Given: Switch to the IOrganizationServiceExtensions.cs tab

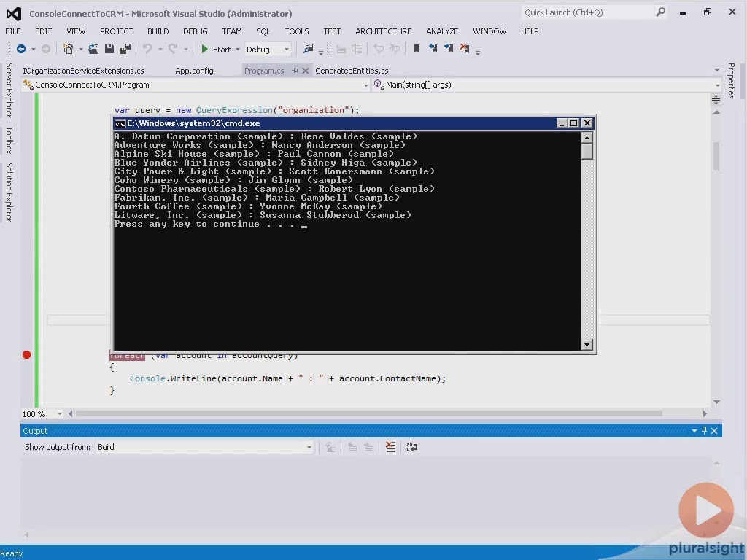Looking at the screenshot, I should 83,71.
